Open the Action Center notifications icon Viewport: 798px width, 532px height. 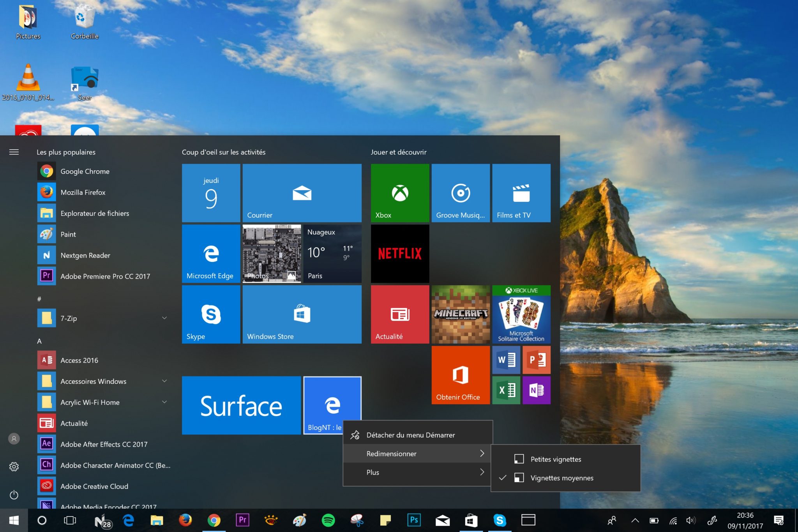pos(779,520)
